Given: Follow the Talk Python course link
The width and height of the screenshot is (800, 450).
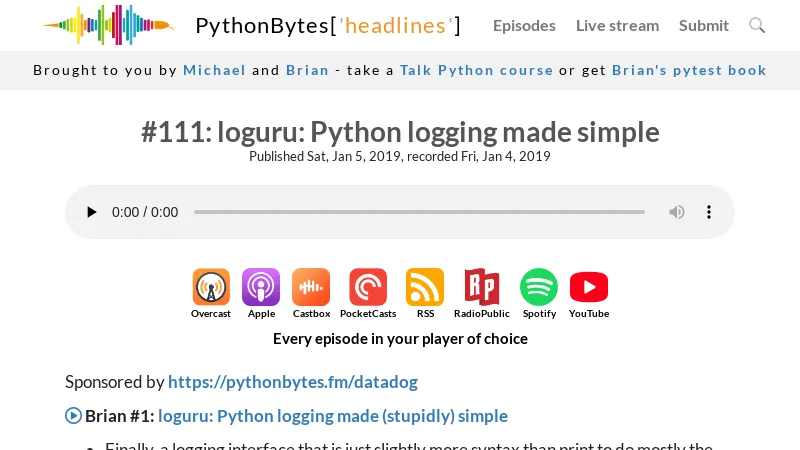Looking at the screenshot, I should point(476,70).
